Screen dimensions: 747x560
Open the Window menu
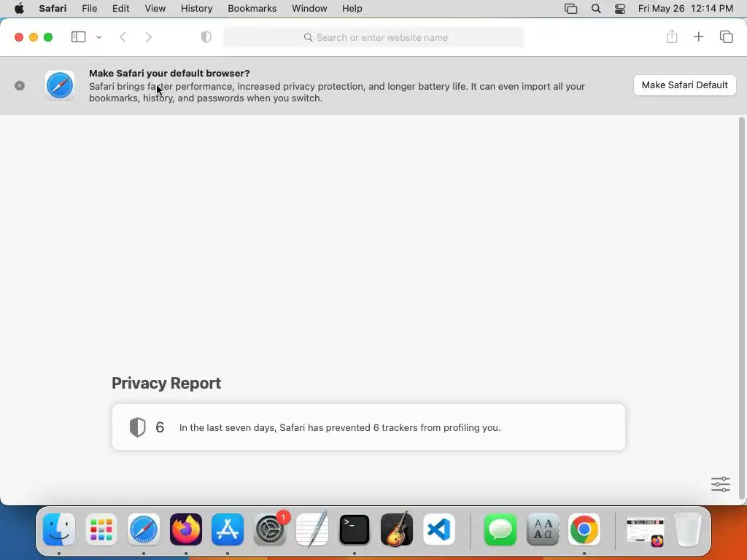click(309, 9)
